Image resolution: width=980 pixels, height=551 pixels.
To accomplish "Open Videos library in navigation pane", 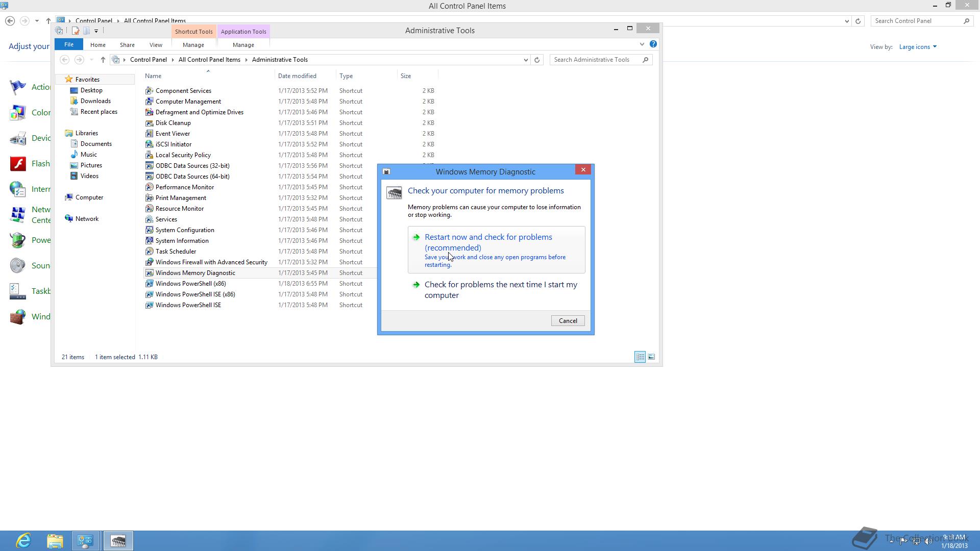I will click(x=89, y=176).
